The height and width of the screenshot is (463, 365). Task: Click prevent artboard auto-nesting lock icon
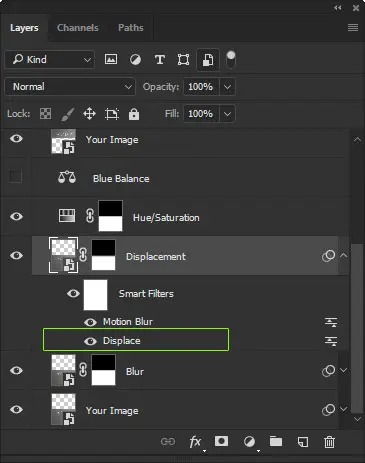[112, 114]
